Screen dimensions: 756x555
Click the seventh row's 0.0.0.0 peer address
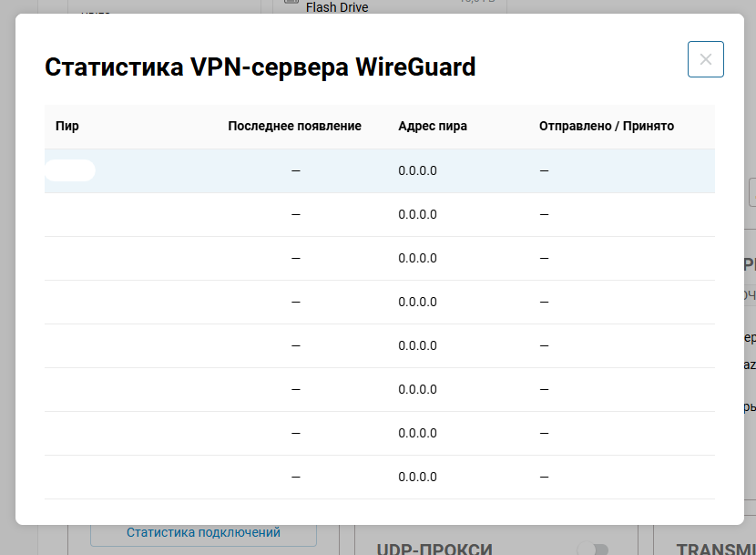(417, 433)
